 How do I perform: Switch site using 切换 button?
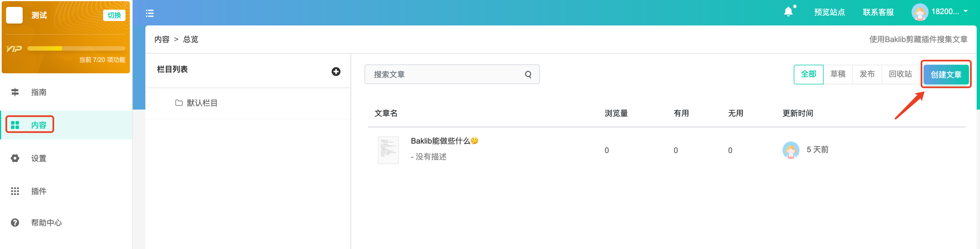[x=114, y=15]
